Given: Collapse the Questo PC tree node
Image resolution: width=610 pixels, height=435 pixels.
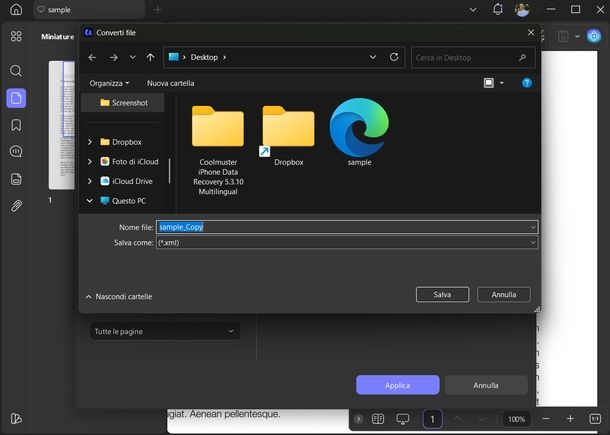Looking at the screenshot, I should pos(90,201).
